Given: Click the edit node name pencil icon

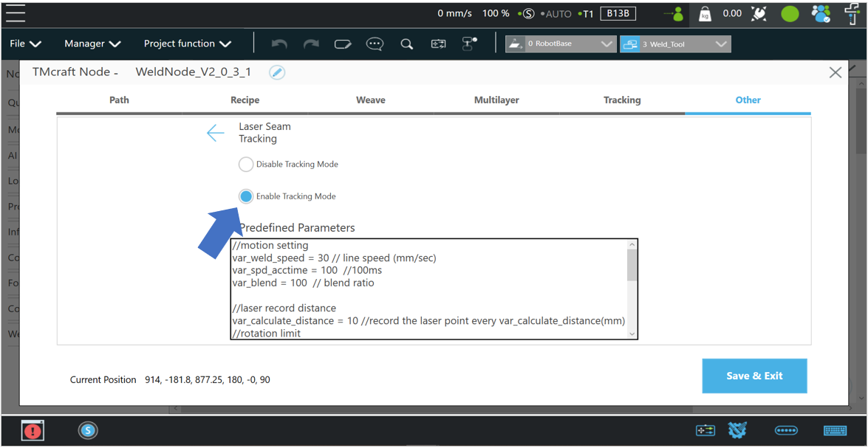Looking at the screenshot, I should 277,72.
